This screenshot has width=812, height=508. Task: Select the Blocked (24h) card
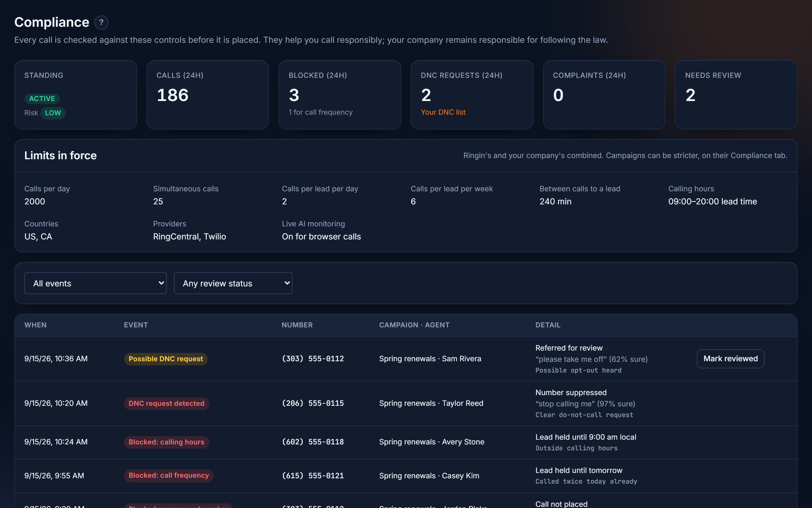tap(340, 95)
